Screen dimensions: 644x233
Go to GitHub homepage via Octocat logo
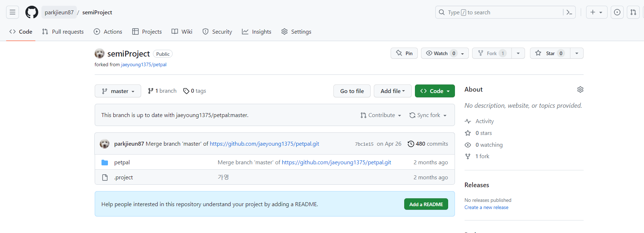click(32, 12)
